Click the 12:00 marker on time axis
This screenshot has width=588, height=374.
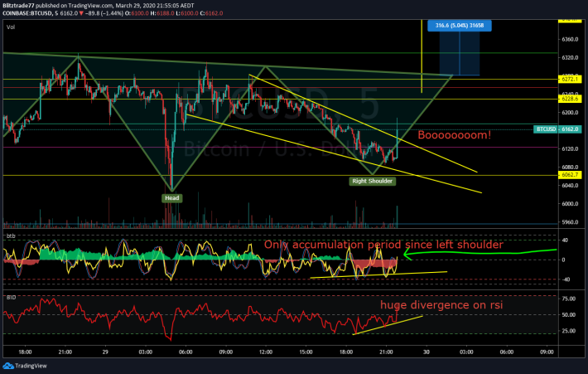pyautogui.click(x=265, y=351)
